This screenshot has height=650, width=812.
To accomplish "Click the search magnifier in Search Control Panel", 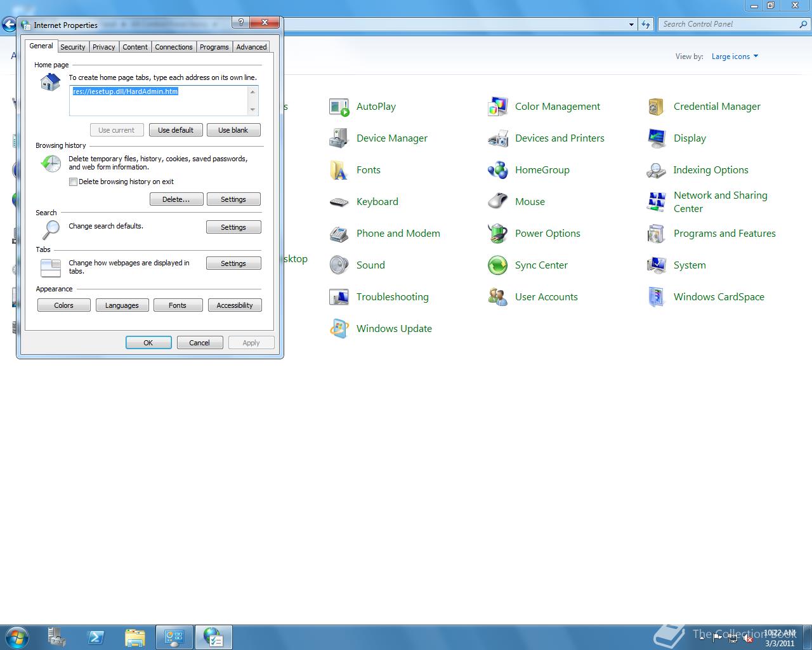I will [x=804, y=24].
